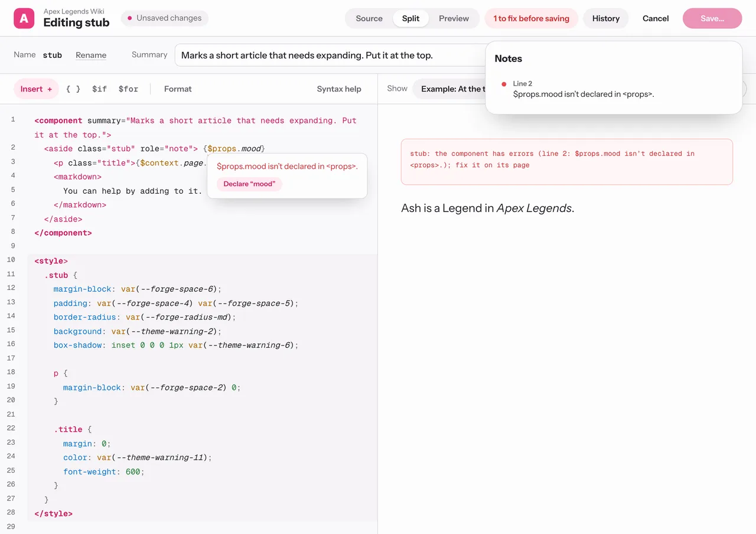This screenshot has width=756, height=534.
Task: Click line number 10 in the gutter
Action: click(x=11, y=260)
